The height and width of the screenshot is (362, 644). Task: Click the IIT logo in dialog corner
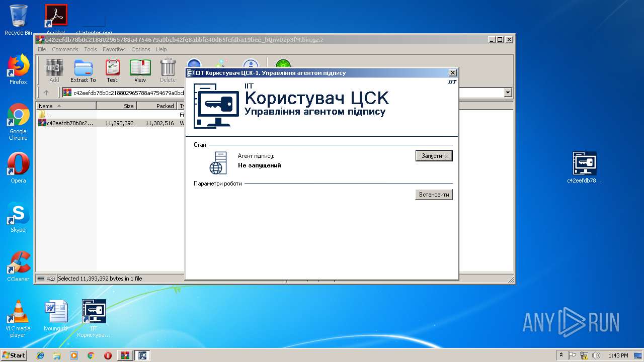tap(452, 82)
